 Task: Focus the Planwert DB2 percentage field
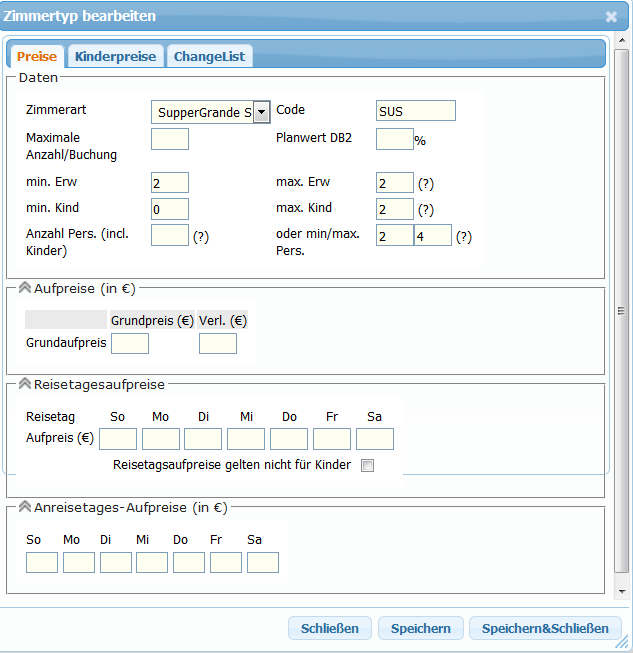point(394,139)
